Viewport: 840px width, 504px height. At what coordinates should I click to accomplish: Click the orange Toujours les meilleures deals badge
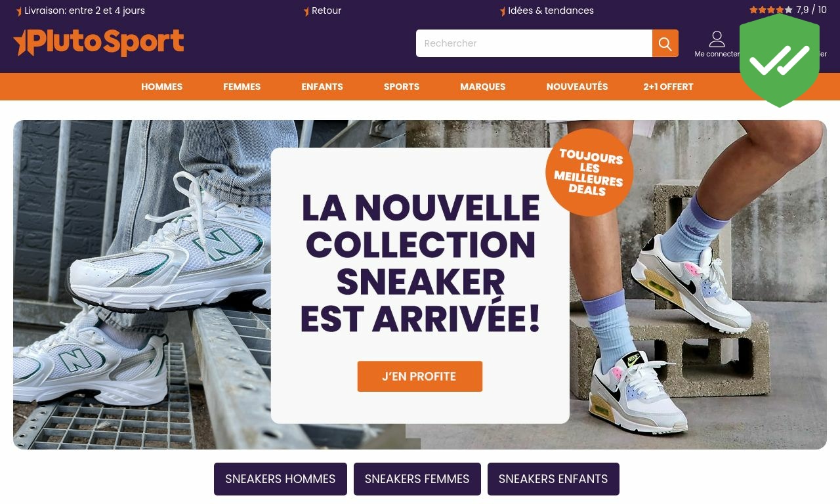[589, 173]
